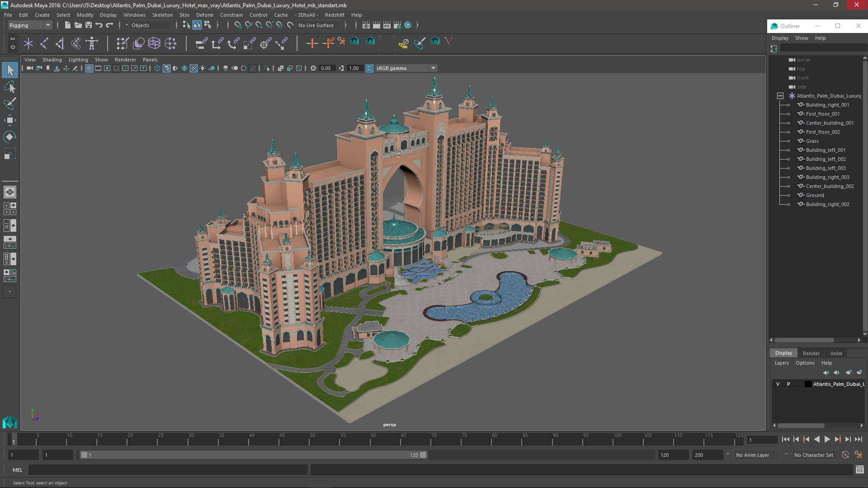Toggle textured display viewport icon
868x488 pixels.
193,68
